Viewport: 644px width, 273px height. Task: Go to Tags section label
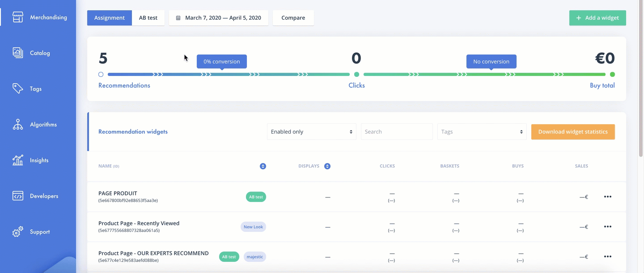[36, 88]
